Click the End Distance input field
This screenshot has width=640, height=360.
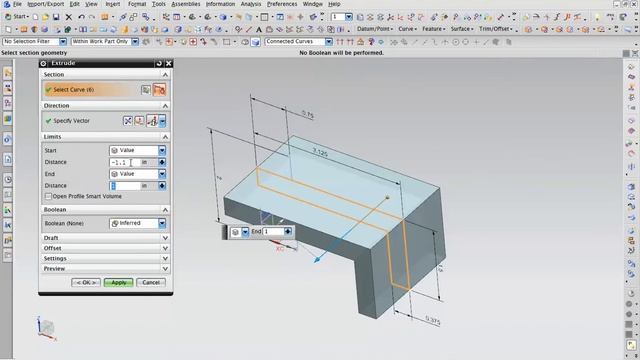[124, 186]
